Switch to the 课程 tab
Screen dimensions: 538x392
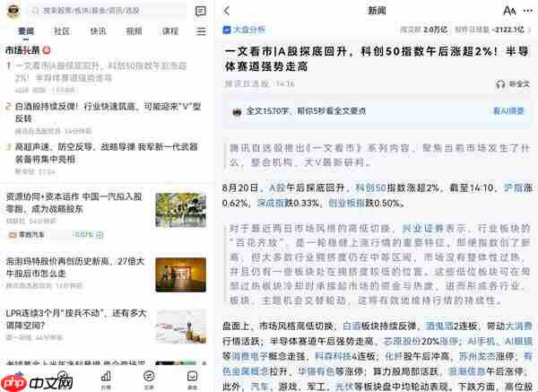click(170, 31)
